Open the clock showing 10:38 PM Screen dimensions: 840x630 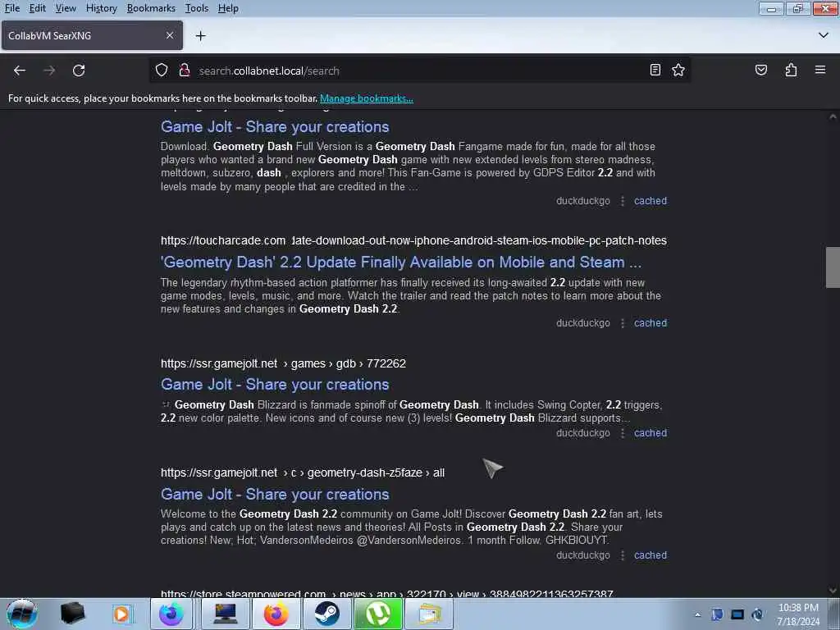[798, 614]
